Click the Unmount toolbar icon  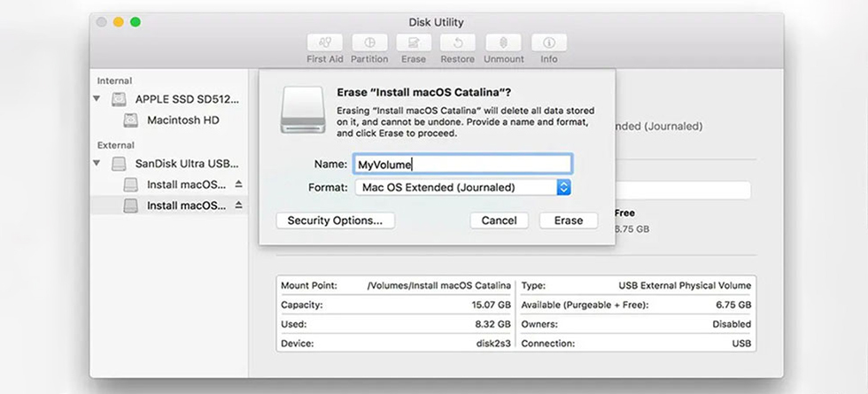(x=504, y=42)
